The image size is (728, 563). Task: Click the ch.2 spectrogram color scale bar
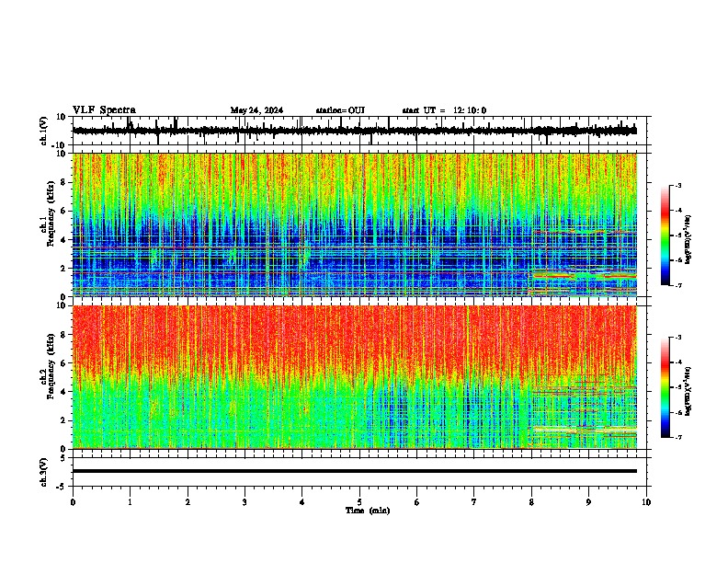coord(665,387)
